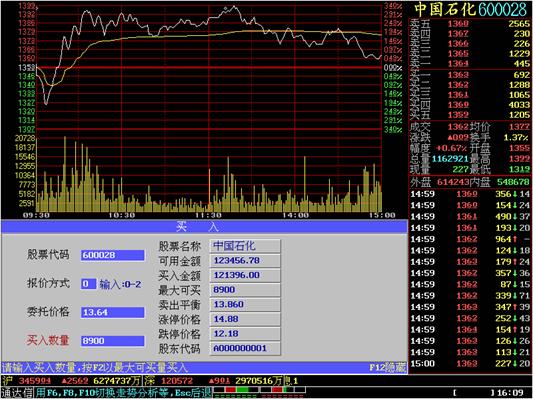Click the 涨停价格 box showing 14.88

pos(245,319)
